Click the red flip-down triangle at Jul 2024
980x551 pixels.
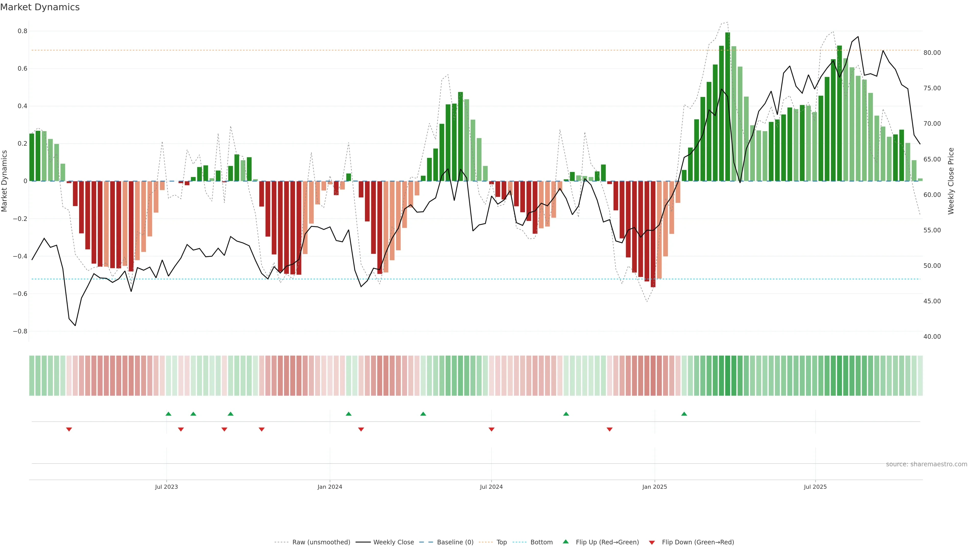coord(492,429)
